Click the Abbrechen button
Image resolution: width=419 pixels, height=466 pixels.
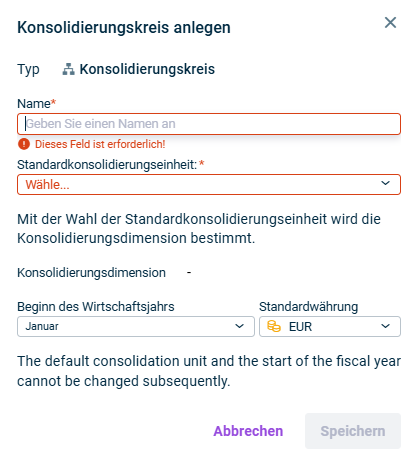pyautogui.click(x=248, y=431)
